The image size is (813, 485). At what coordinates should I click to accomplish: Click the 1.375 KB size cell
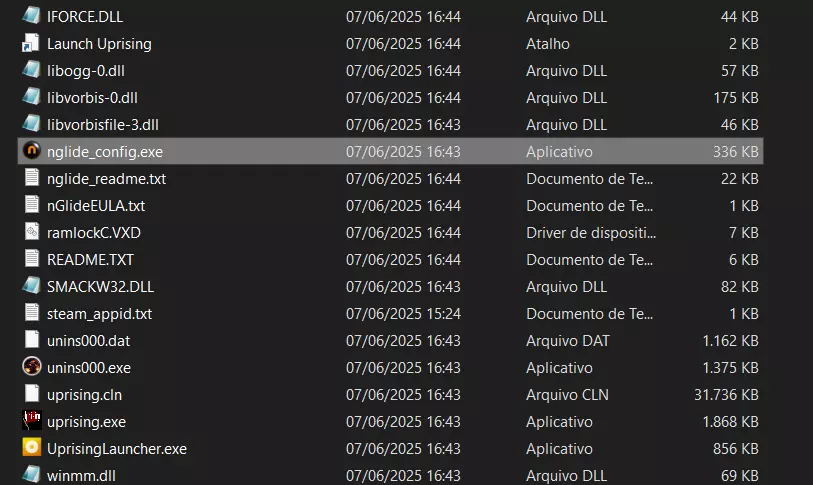731,367
